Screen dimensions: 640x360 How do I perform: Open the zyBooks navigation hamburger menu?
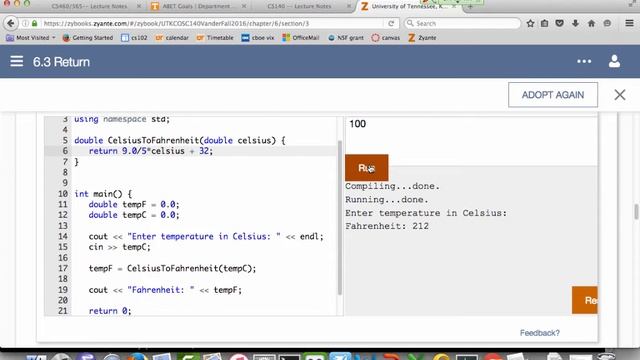(17, 61)
